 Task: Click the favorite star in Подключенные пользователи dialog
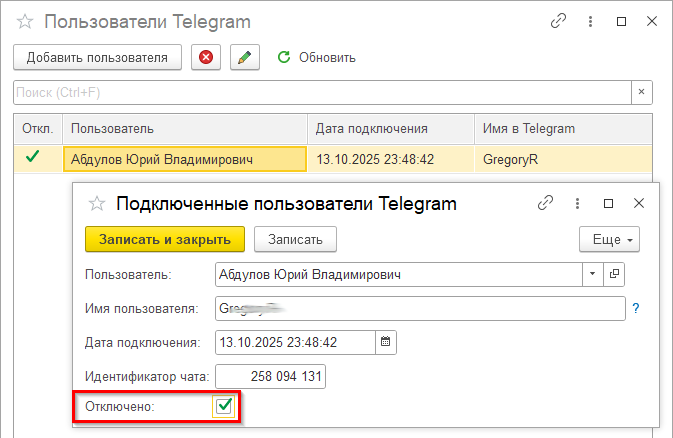click(x=97, y=203)
